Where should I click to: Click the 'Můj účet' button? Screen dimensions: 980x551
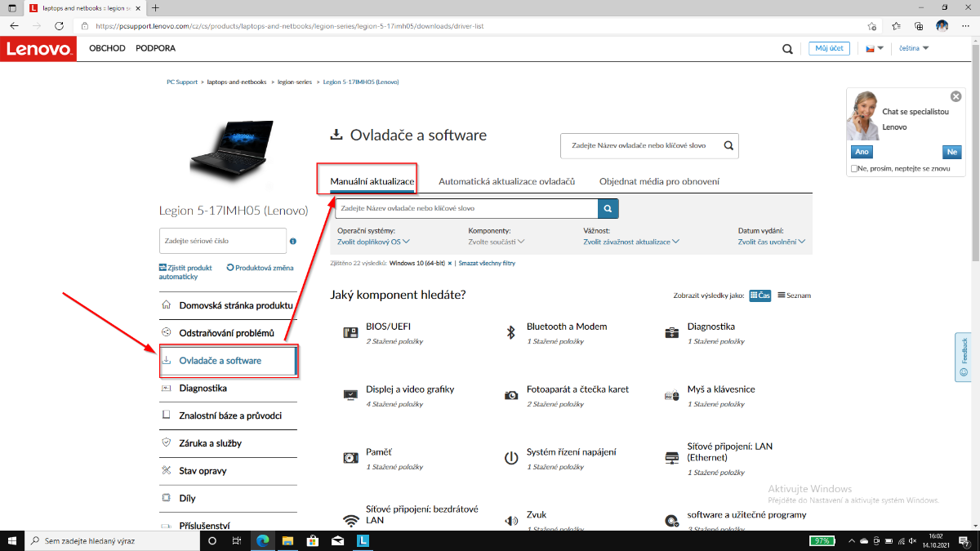click(x=830, y=49)
